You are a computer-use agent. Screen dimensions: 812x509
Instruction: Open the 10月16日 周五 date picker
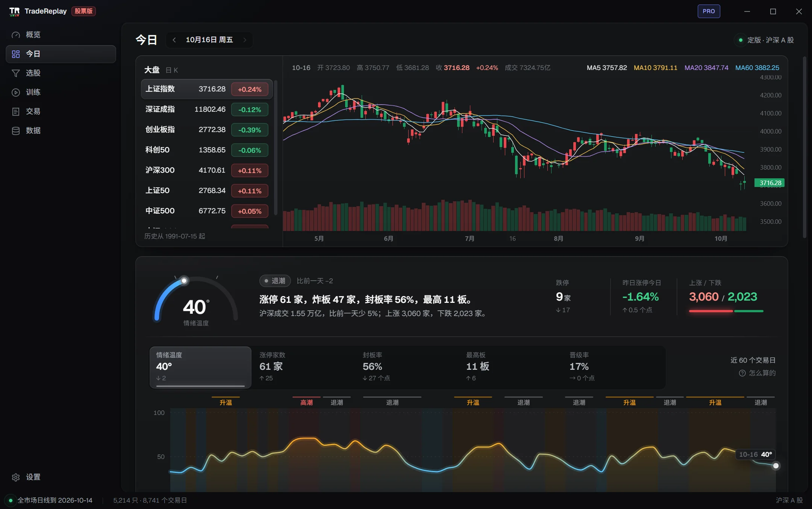coord(209,40)
